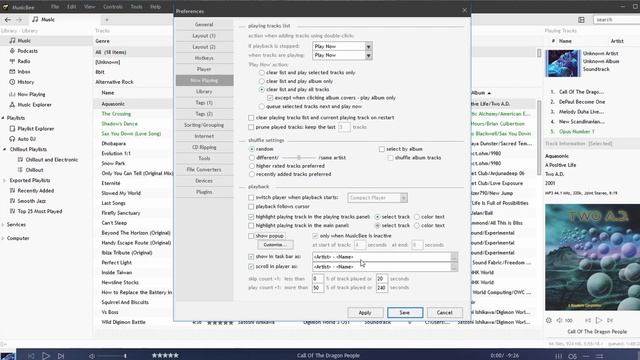The image size is (640, 360).
Task: Click the forward navigation arrow
Action: pos(19,20)
